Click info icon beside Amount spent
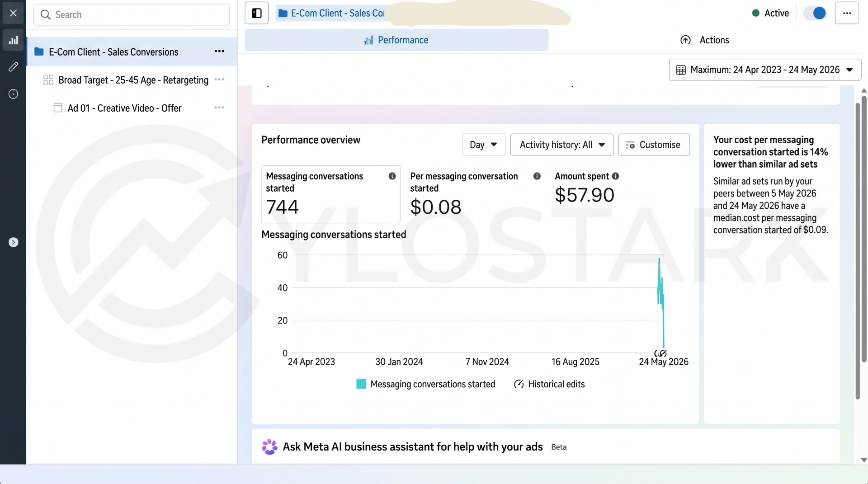Image resolution: width=868 pixels, height=484 pixels. pyautogui.click(x=615, y=176)
